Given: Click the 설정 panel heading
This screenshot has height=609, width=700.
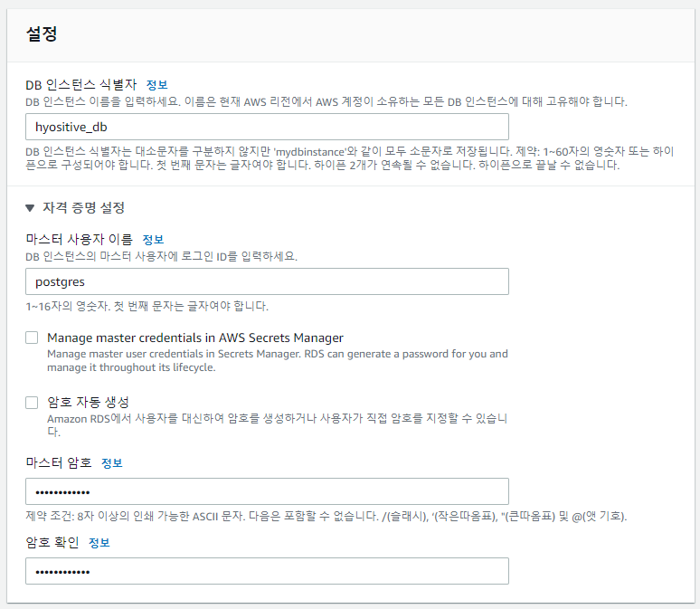Looking at the screenshot, I should 42,34.
